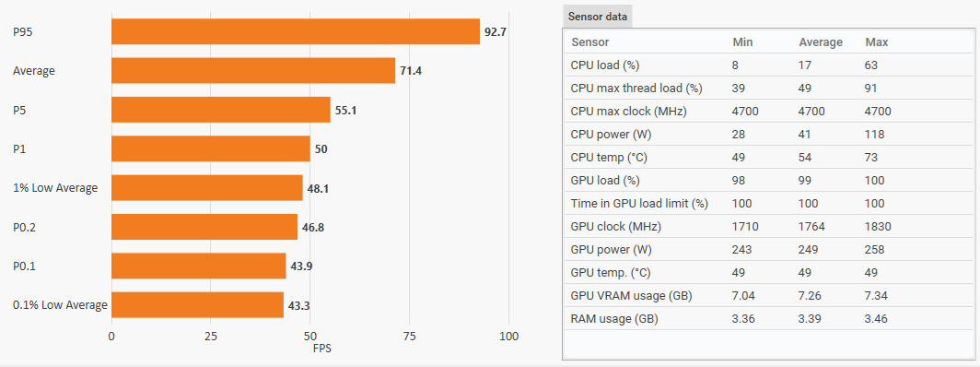Image resolution: width=980 pixels, height=367 pixels.
Task: Select the P1 bar showing 50
Action: 211,148
